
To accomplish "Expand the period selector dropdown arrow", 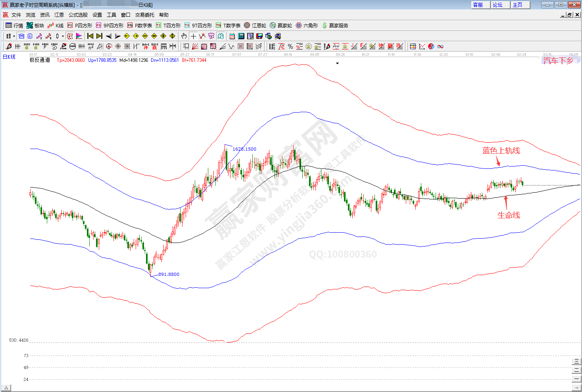I will (14, 36).
